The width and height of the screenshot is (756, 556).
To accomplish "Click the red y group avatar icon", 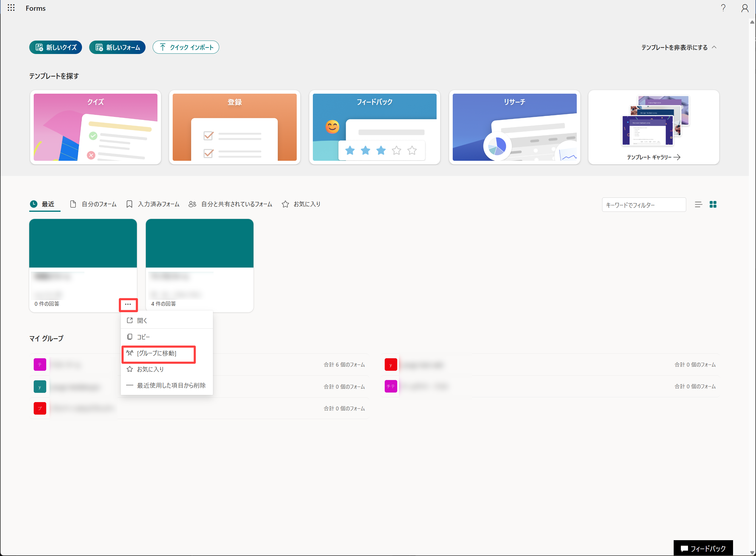I will tap(391, 365).
